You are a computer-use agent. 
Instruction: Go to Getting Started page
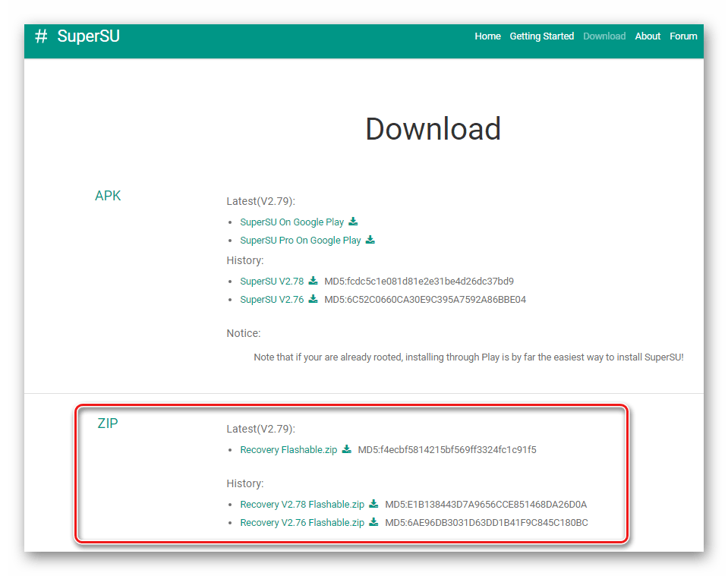pyautogui.click(x=541, y=36)
